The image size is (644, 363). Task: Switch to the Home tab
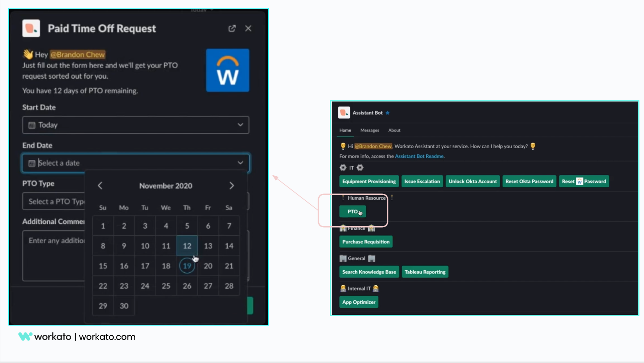coord(345,130)
